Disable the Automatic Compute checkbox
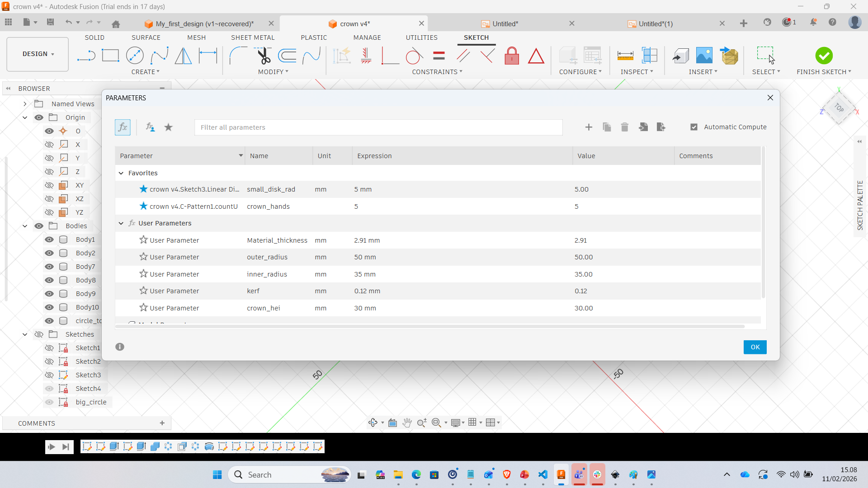Image resolution: width=868 pixels, height=488 pixels. click(694, 127)
